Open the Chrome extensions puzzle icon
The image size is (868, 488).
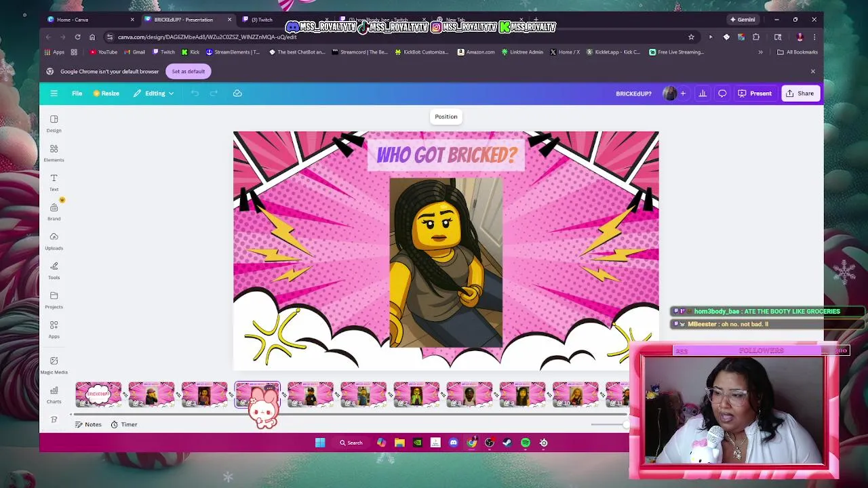tap(756, 37)
